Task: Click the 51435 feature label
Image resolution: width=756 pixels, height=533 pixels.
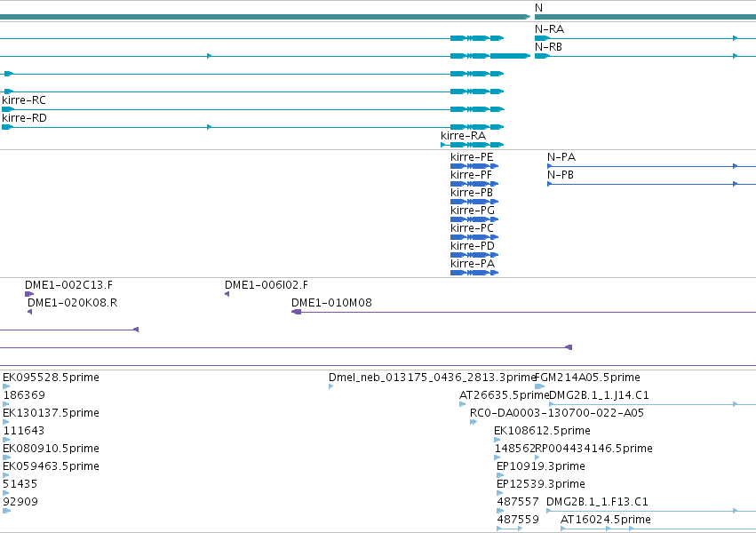Action: 20,484
